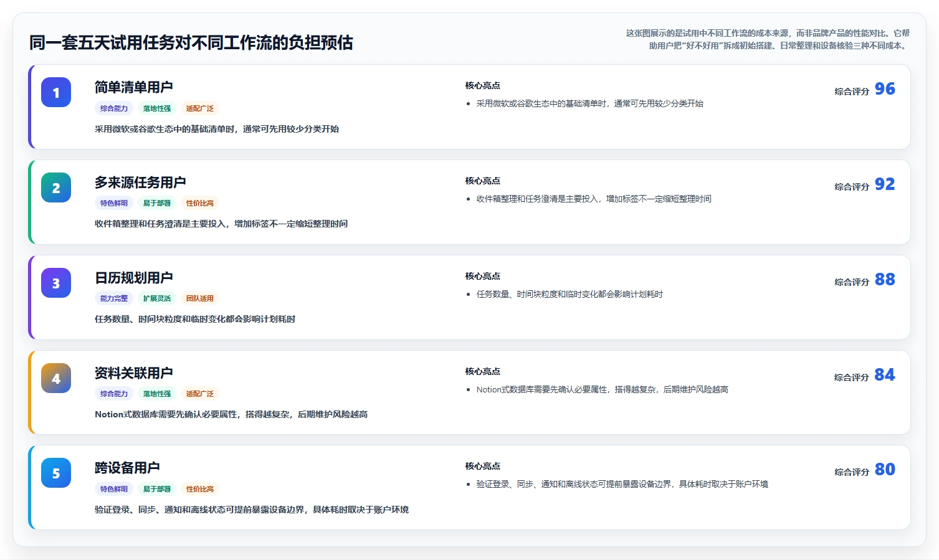Click 综合评分 label beside score 96
The width and height of the screenshot is (939, 560).
(852, 92)
